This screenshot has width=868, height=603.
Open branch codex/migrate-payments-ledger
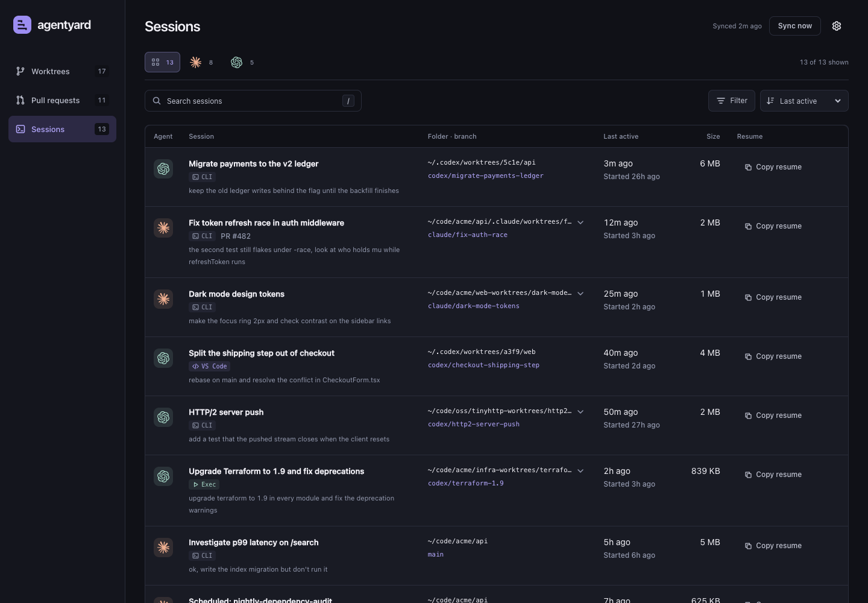click(x=486, y=175)
